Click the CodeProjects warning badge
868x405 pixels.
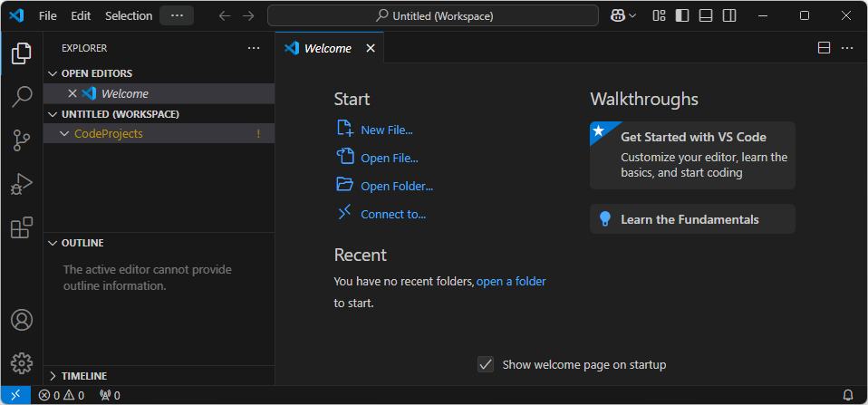(258, 134)
